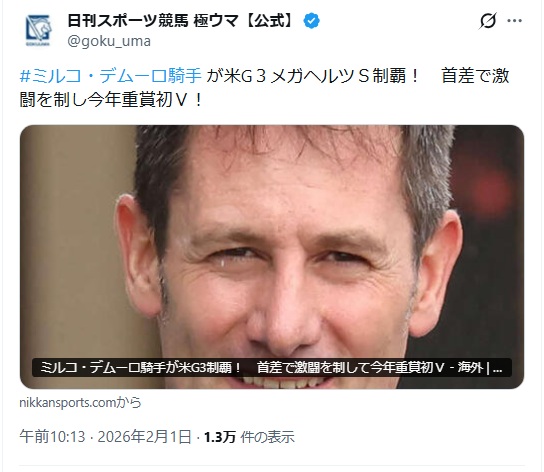
Task: Open the 1.3万 view count
Action: pyautogui.click(x=220, y=437)
